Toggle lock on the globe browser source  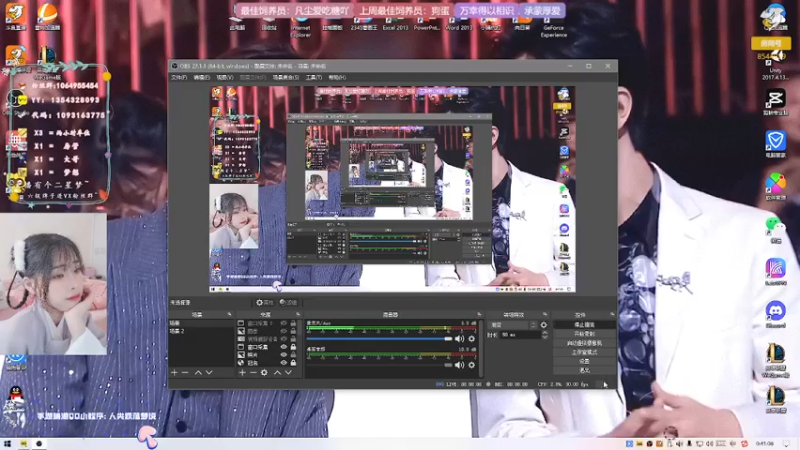tap(293, 363)
